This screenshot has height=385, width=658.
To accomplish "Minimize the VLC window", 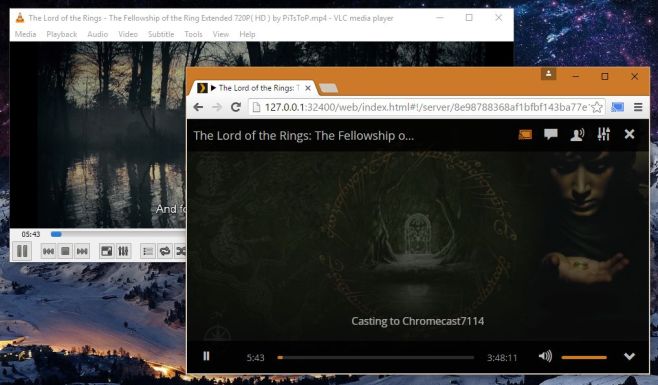I will (x=440, y=18).
